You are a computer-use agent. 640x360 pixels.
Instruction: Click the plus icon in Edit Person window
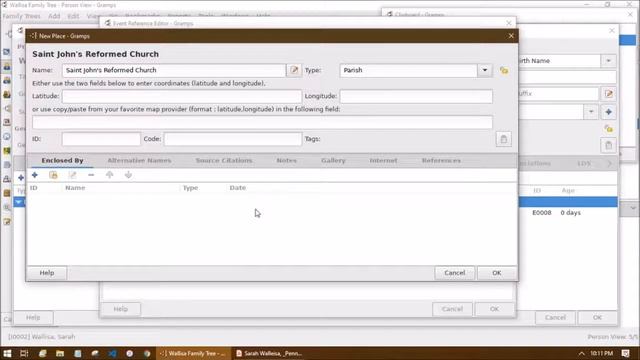tap(609, 112)
